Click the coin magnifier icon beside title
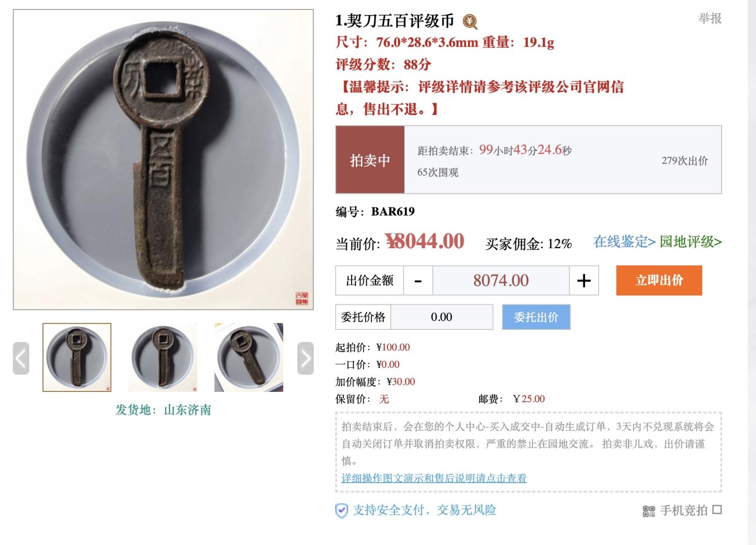The height and width of the screenshot is (545, 756). 470,22
